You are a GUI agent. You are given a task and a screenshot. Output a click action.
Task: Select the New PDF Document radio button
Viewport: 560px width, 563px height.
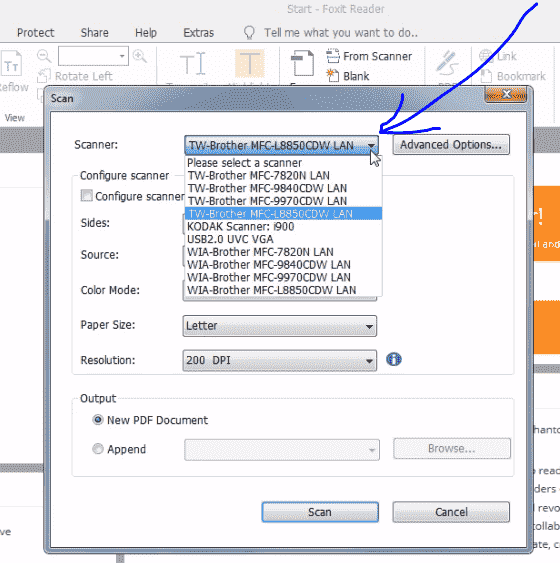pos(98,419)
